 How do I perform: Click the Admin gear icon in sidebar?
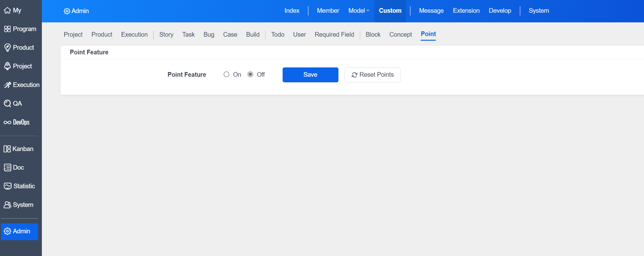click(x=7, y=231)
